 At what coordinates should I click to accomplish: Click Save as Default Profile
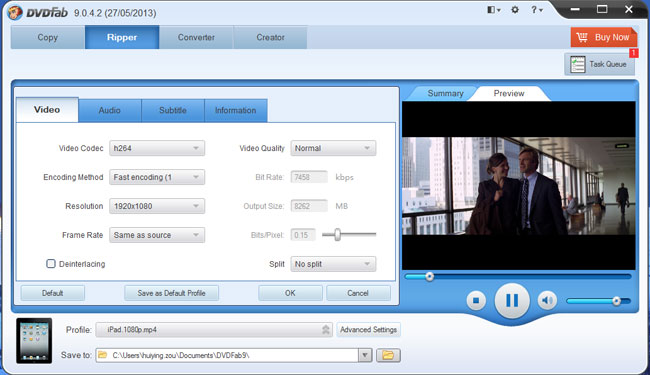pyautogui.click(x=171, y=293)
